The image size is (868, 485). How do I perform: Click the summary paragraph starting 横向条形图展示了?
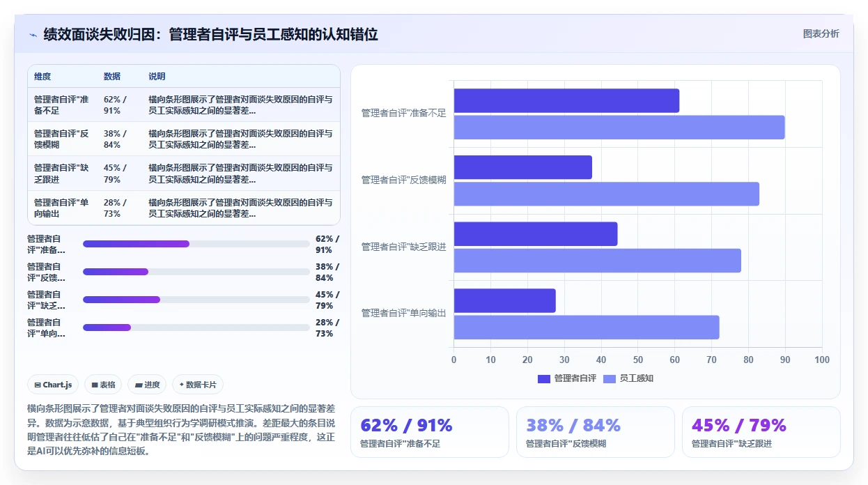coord(181,429)
